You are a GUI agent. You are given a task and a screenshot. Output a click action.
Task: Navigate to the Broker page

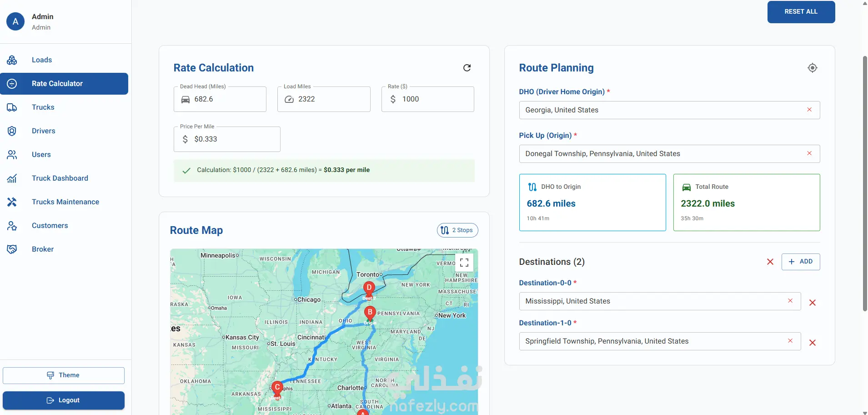[x=43, y=249]
